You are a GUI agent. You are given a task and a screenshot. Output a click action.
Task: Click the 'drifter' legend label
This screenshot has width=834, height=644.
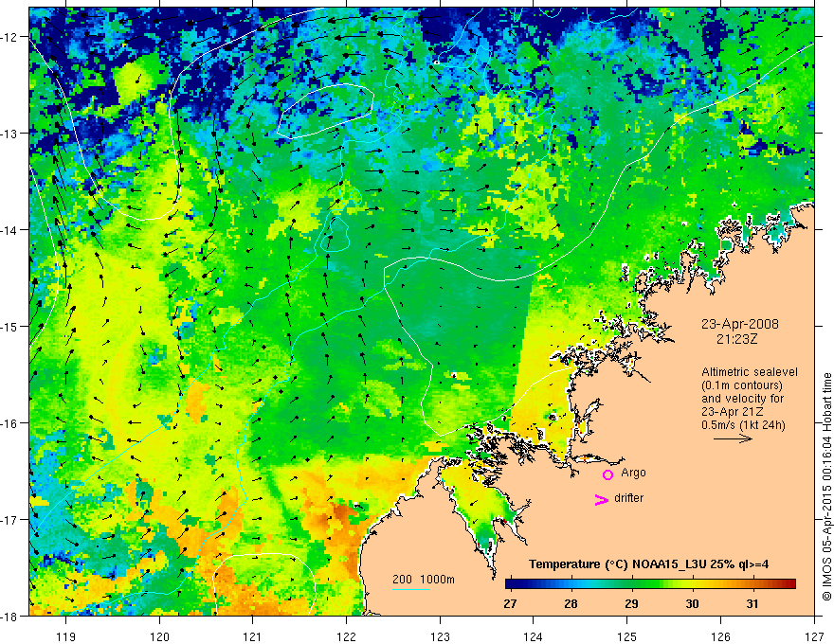pyautogui.click(x=628, y=498)
